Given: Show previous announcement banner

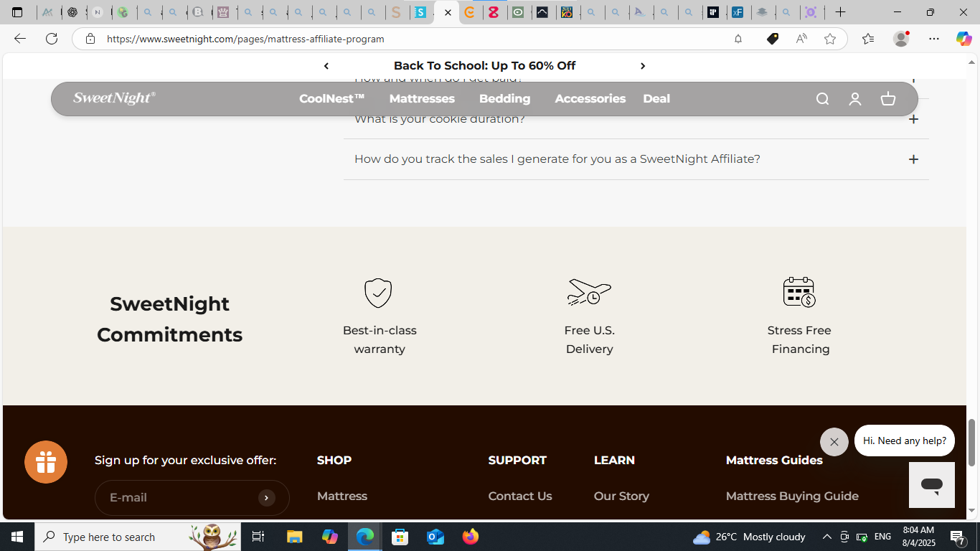Looking at the screenshot, I should pos(326,66).
